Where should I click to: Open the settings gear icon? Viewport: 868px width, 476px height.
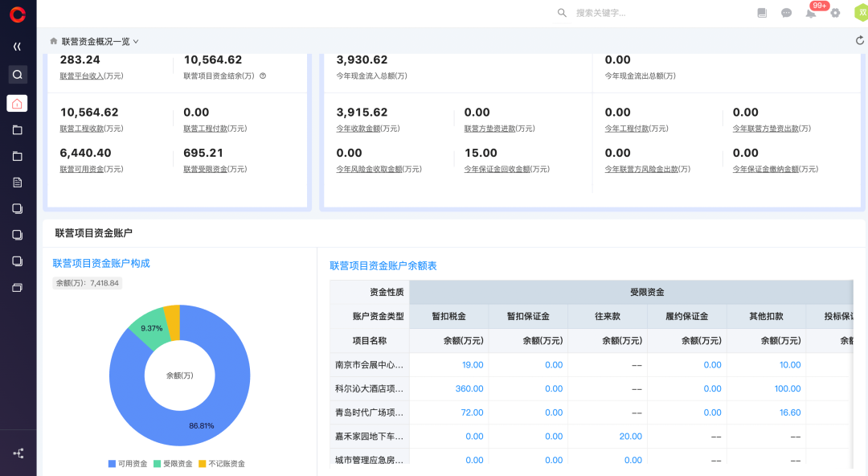835,13
